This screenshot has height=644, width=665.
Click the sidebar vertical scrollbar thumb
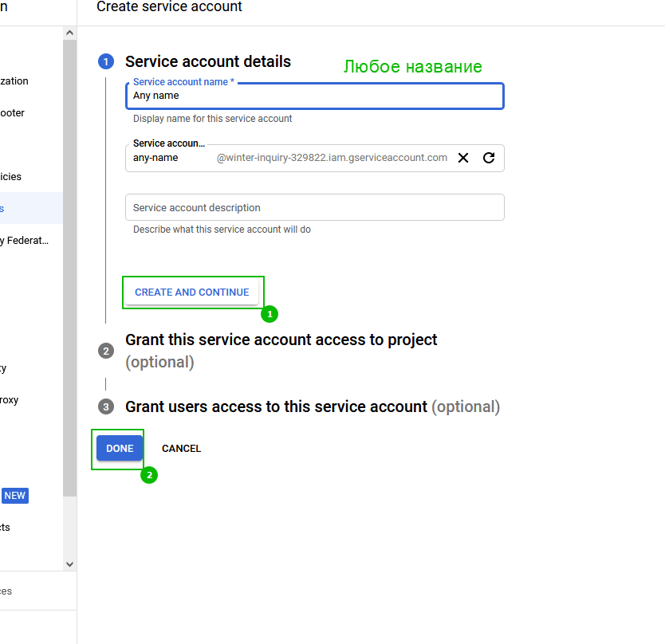[x=69, y=263]
